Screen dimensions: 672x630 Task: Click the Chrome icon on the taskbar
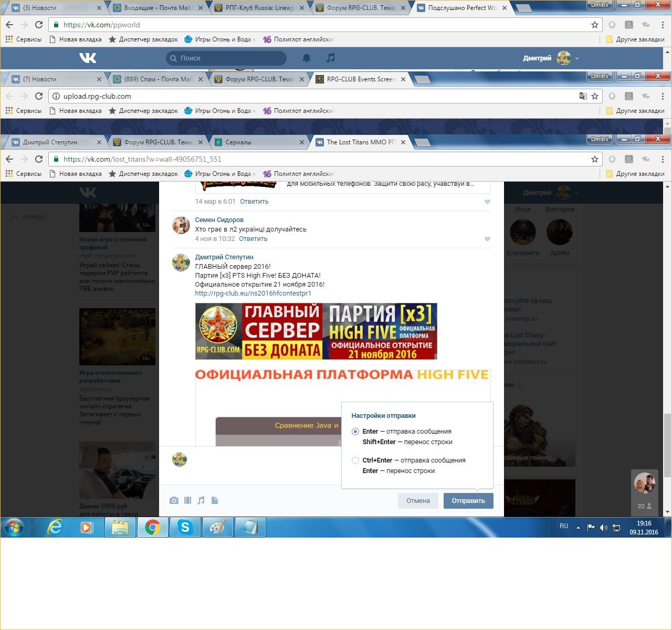[153, 527]
